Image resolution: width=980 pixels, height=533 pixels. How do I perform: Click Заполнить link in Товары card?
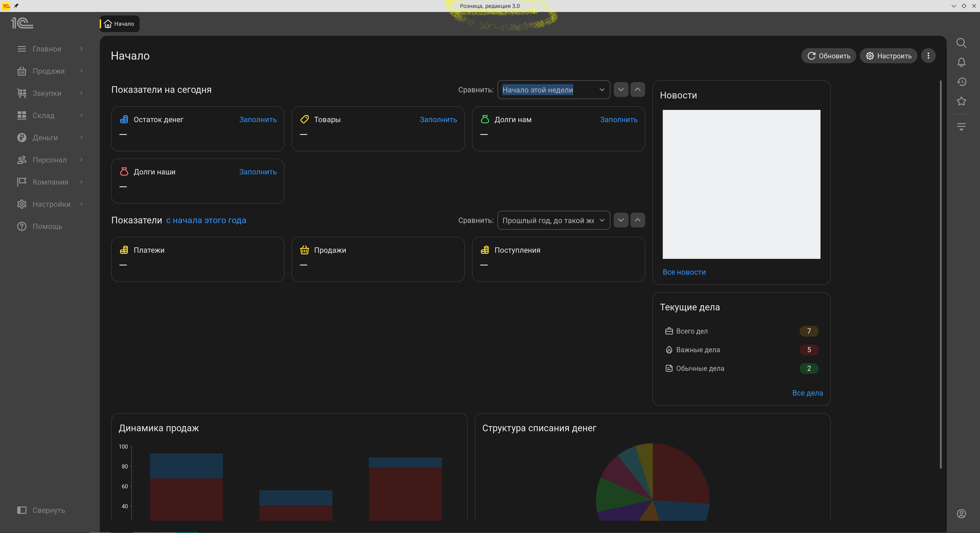(438, 119)
